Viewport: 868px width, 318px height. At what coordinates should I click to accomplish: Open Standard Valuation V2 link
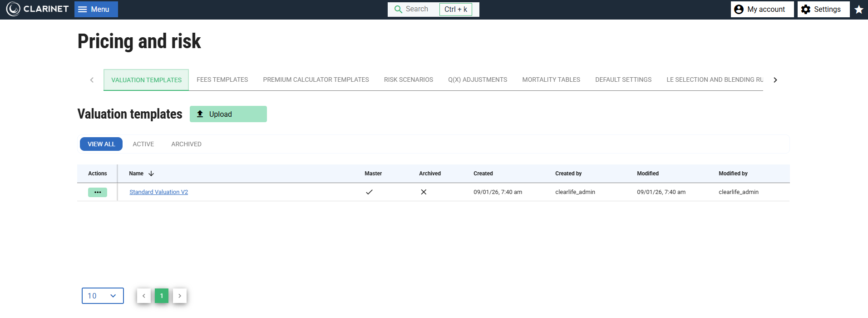[x=158, y=192]
